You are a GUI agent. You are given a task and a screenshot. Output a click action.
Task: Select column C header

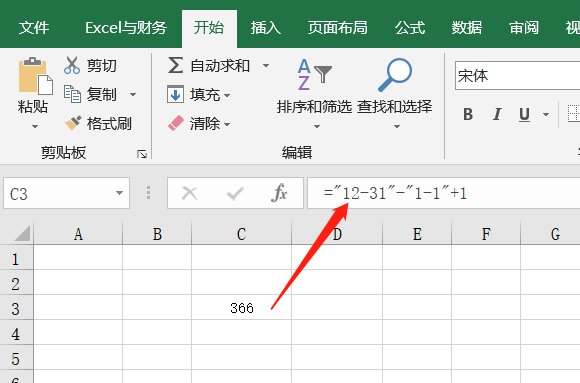(x=242, y=234)
